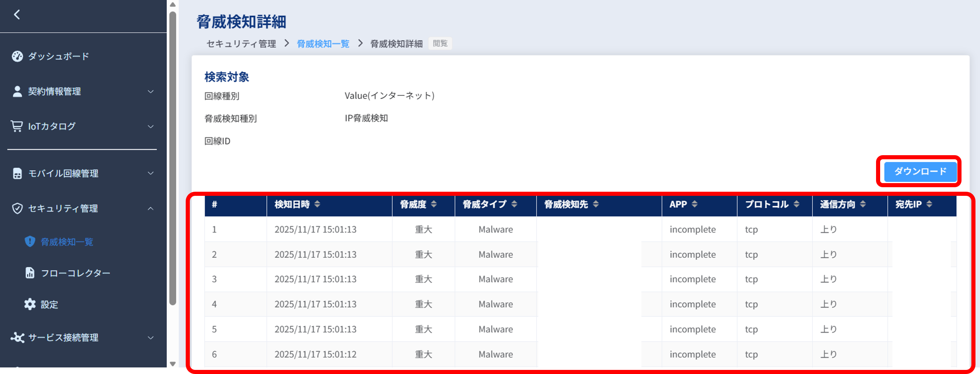Collapse the セキュリティ管理 section chevron

click(x=151, y=208)
